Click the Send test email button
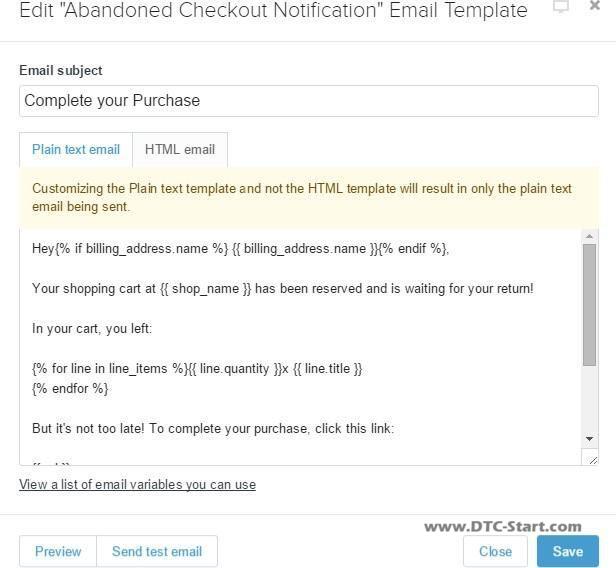Image resolution: width=616 pixels, height=568 pixels. click(x=157, y=551)
